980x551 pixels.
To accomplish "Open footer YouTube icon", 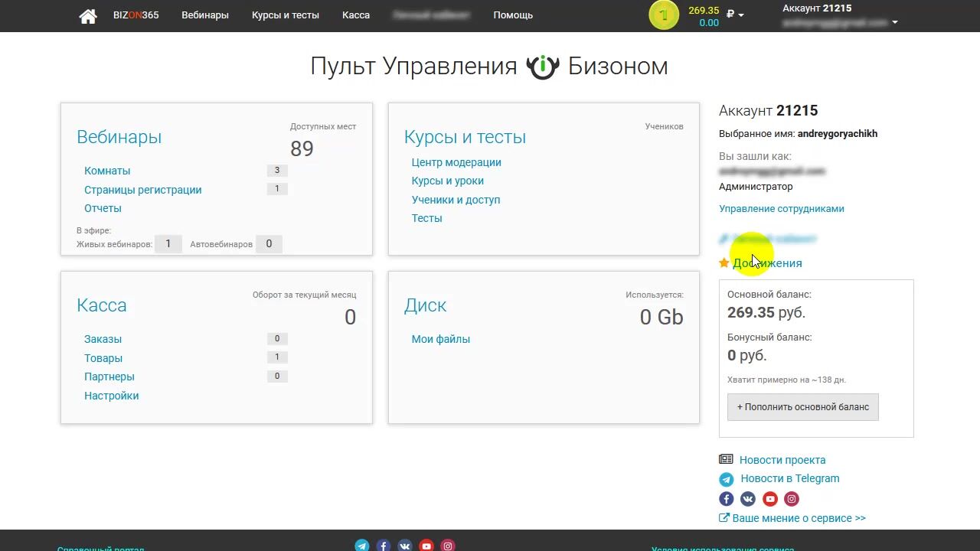I will tap(426, 546).
